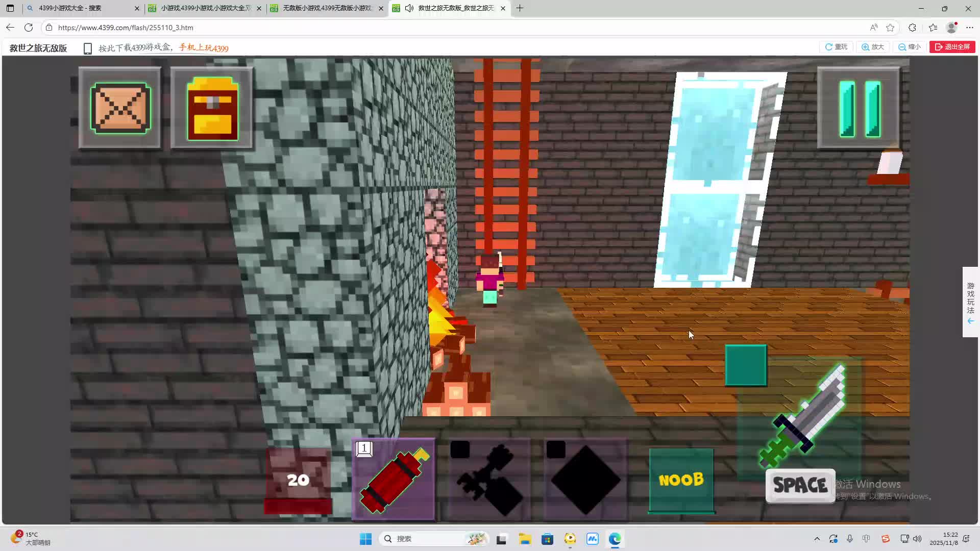This screenshot has width=980, height=551.
Task: Select the locked black diamond item slot
Action: pos(585,480)
